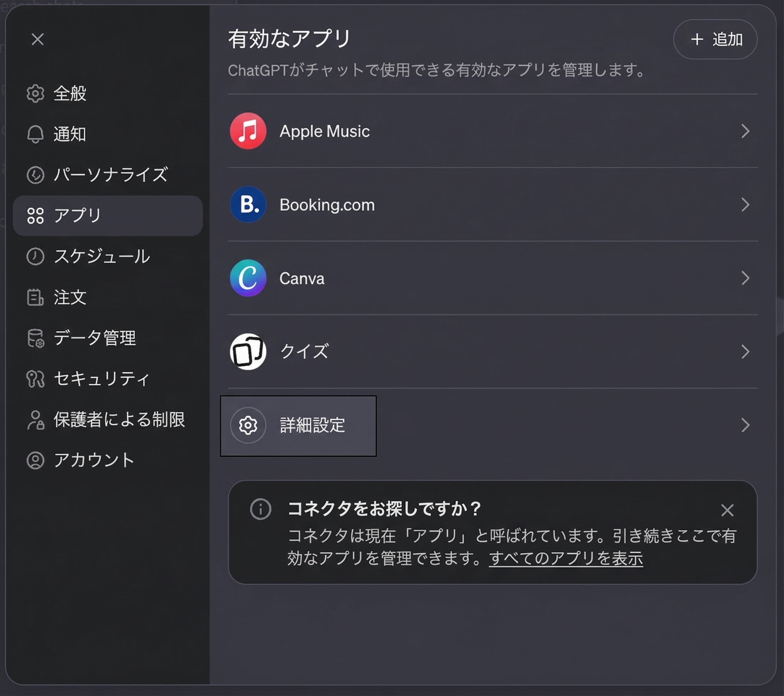Follow the すべてのアプリを表示 link
This screenshot has height=696, width=784.
pyautogui.click(x=566, y=558)
